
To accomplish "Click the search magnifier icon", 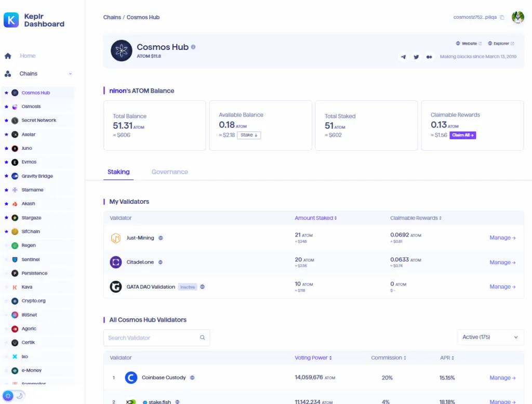I will [x=203, y=338].
